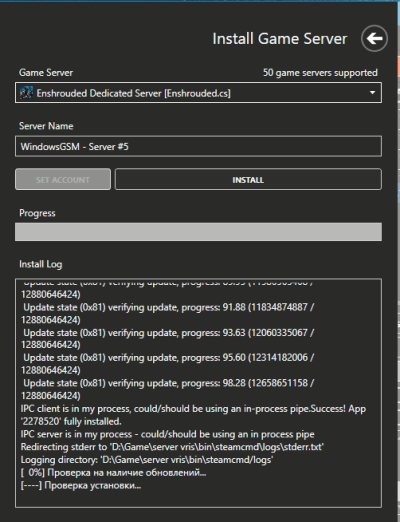Click the Progress label
The image size is (400, 522).
[37, 213]
